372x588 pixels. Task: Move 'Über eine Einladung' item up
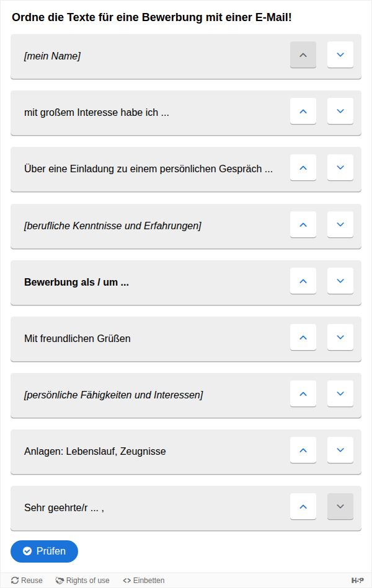(303, 168)
